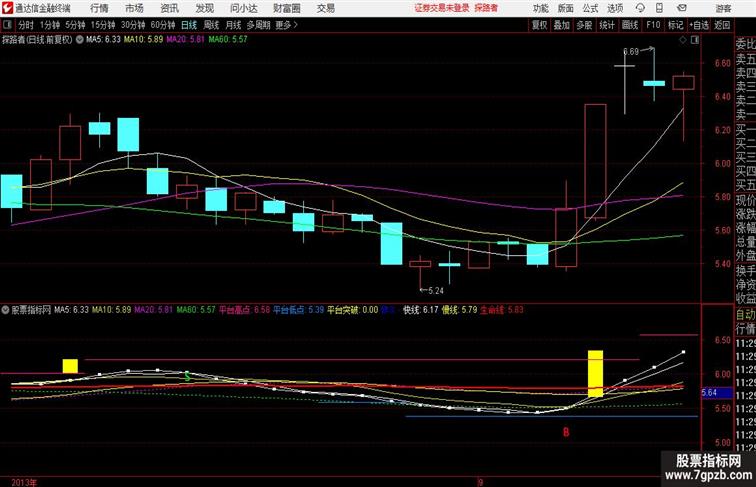Open the mail envelope icon
The height and width of the screenshot is (487, 756).
pos(682,8)
